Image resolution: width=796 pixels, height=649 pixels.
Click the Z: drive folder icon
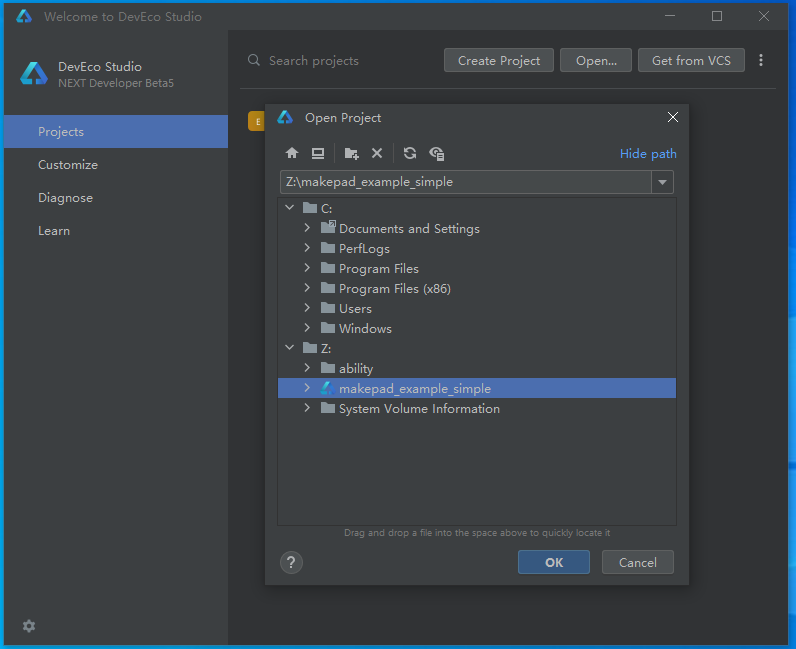click(x=310, y=348)
